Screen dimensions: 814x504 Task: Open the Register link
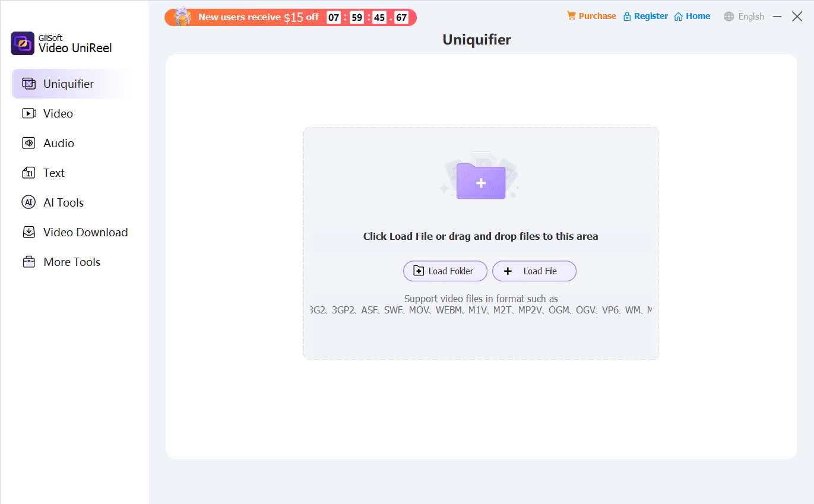tap(645, 16)
